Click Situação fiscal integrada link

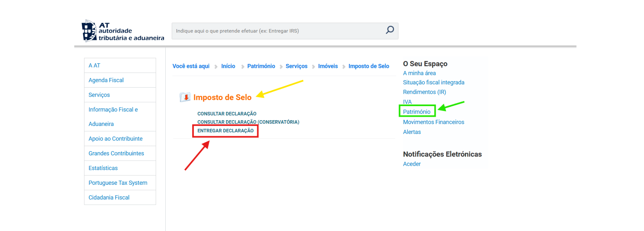pyautogui.click(x=433, y=82)
